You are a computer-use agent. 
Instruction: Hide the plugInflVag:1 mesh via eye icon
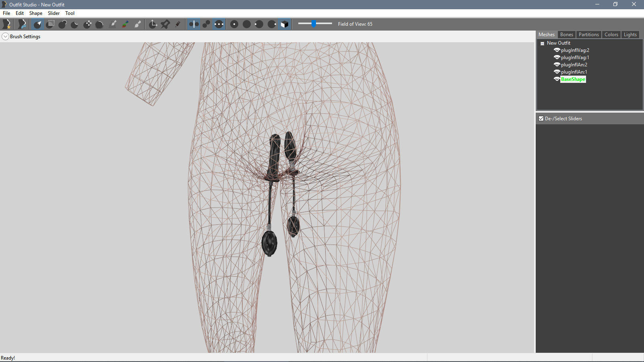point(557,58)
